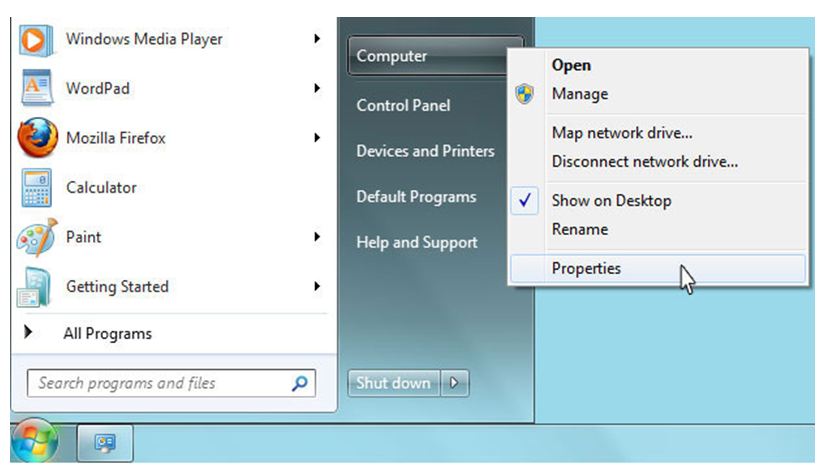Expand Getting Started jump list arrow
Image resolution: width=828 pixels, height=465 pixels.
[x=317, y=286]
